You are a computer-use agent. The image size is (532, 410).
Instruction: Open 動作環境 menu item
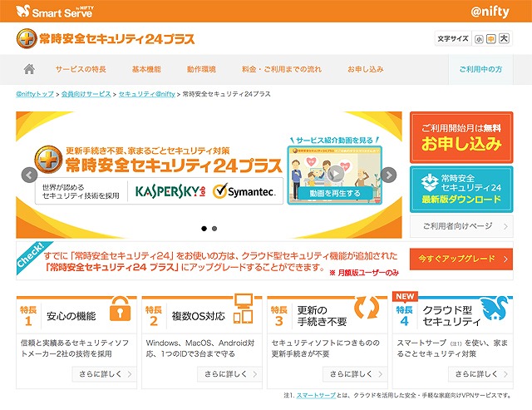click(x=201, y=69)
